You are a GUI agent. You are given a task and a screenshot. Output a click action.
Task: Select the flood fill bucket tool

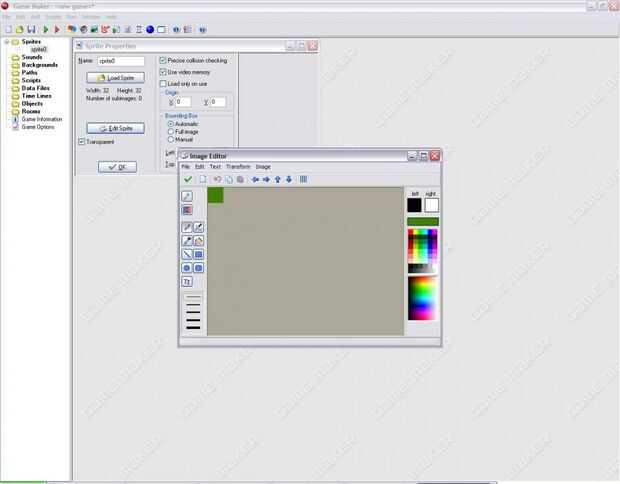[x=198, y=241]
